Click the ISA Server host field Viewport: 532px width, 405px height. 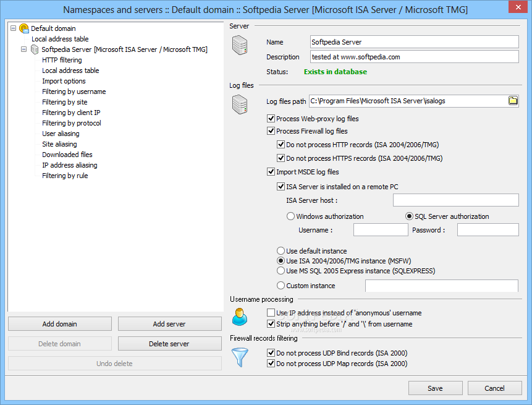coord(455,200)
